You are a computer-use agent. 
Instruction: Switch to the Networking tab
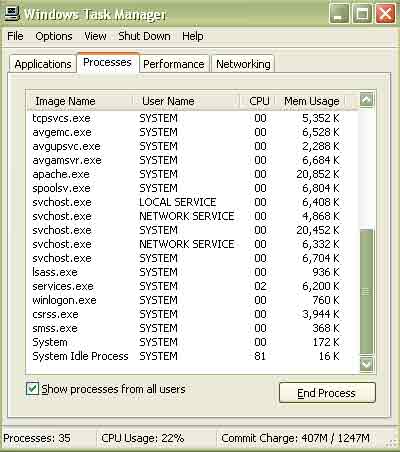[x=243, y=64]
